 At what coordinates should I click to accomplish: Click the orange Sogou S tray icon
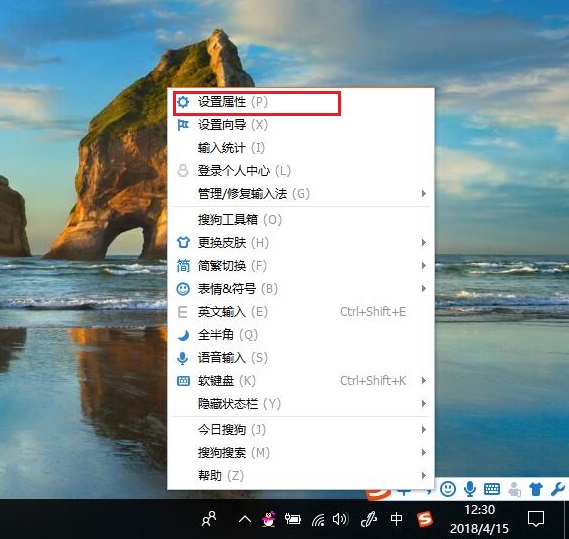[425, 519]
